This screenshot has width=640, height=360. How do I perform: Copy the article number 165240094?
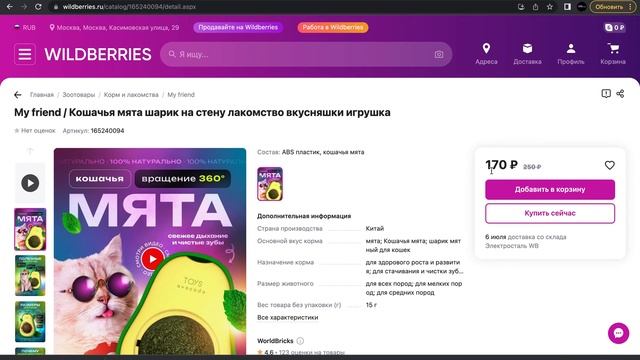pos(107,131)
